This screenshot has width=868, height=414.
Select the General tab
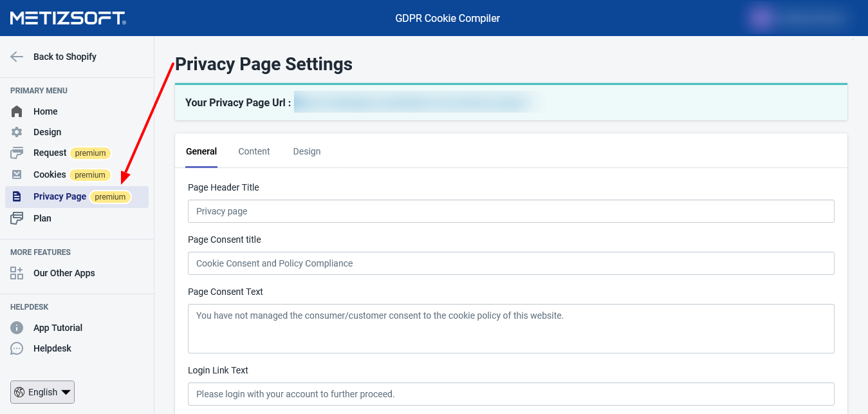tap(201, 151)
